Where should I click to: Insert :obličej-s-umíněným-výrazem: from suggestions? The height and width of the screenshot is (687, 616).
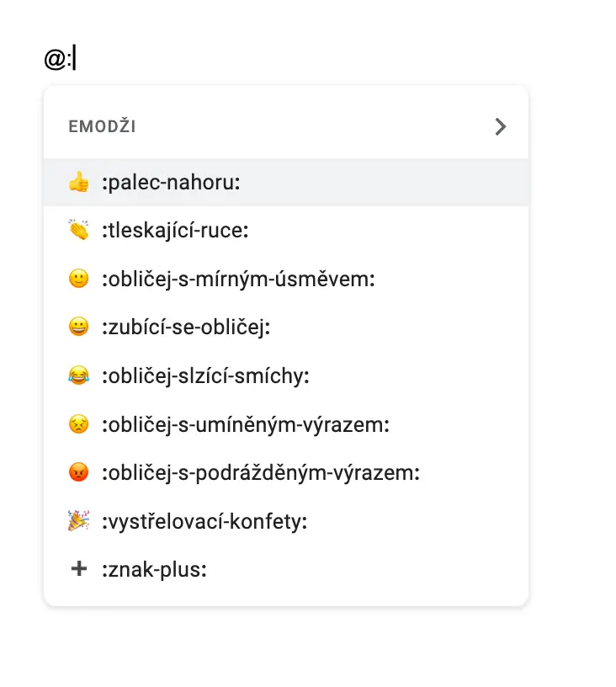click(245, 424)
